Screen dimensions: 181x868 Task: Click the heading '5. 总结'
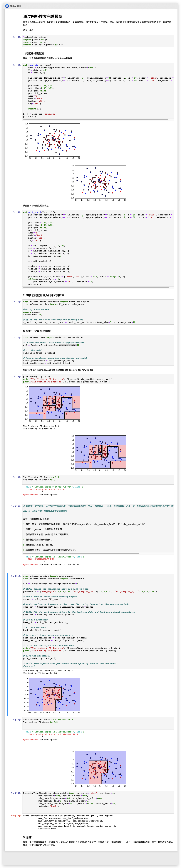tap(27, 837)
